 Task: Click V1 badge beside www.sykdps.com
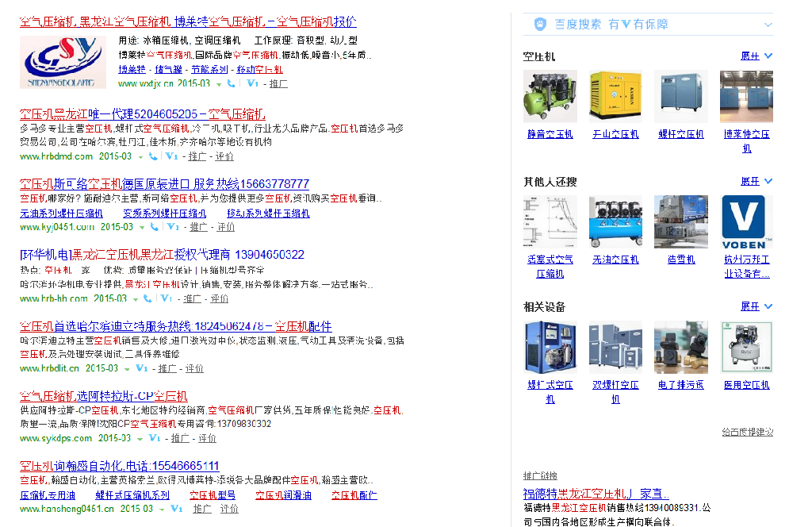pyautogui.click(x=155, y=438)
